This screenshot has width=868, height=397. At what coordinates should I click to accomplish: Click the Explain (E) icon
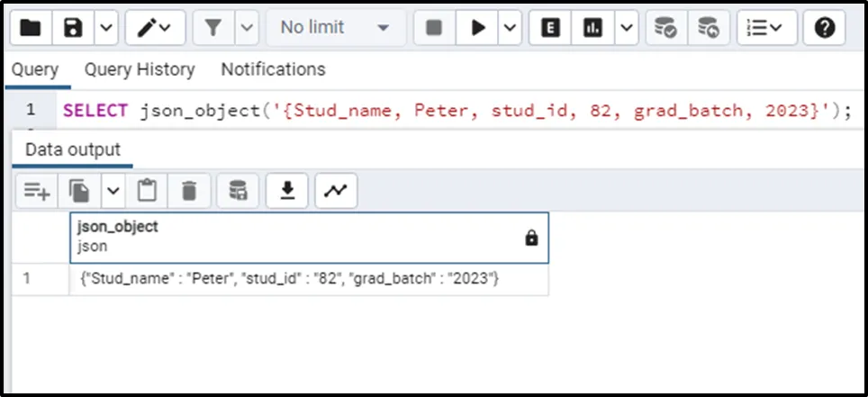click(x=549, y=28)
